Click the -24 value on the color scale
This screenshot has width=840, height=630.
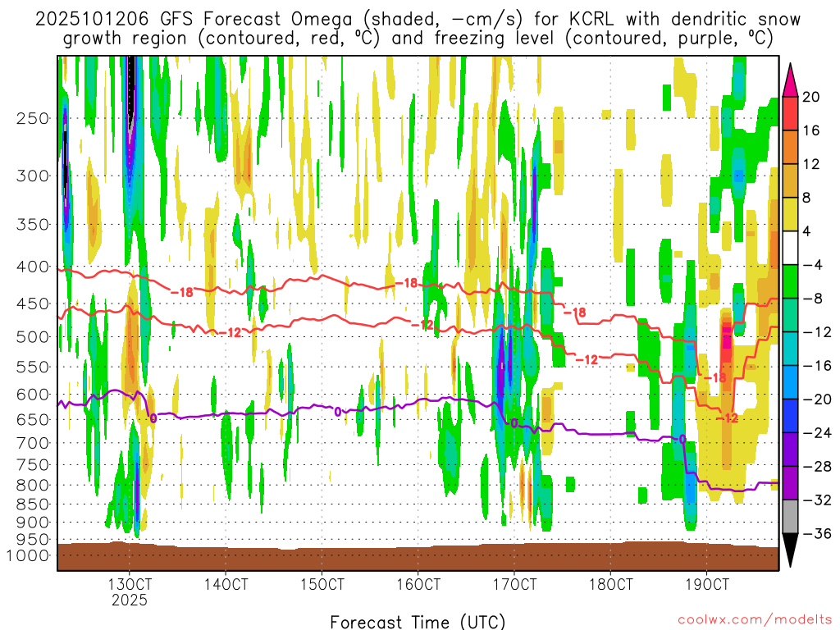coord(816,433)
